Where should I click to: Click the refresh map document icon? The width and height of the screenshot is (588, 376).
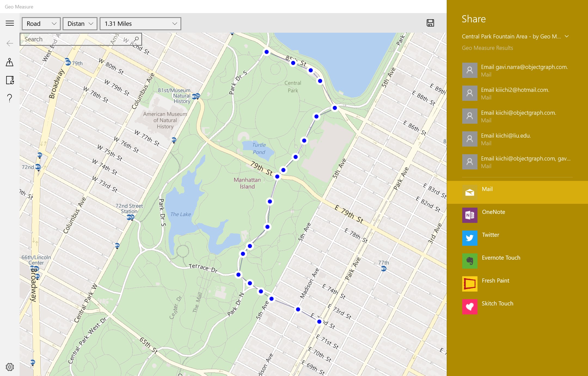coord(10,80)
